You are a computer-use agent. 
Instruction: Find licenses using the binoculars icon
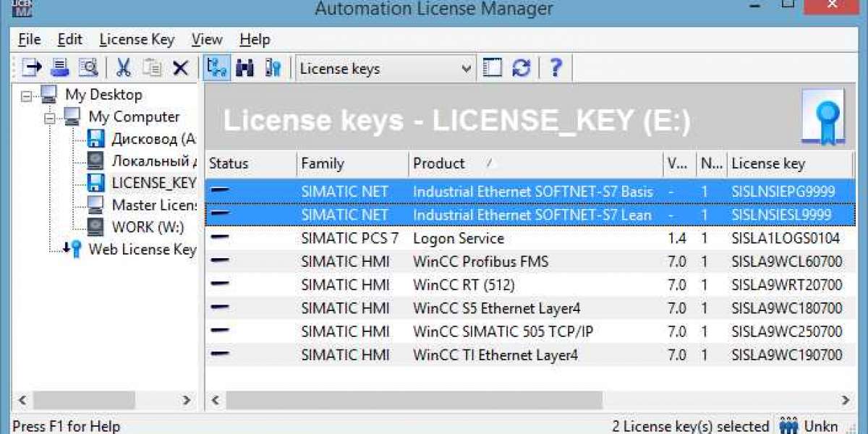pyautogui.click(x=246, y=67)
